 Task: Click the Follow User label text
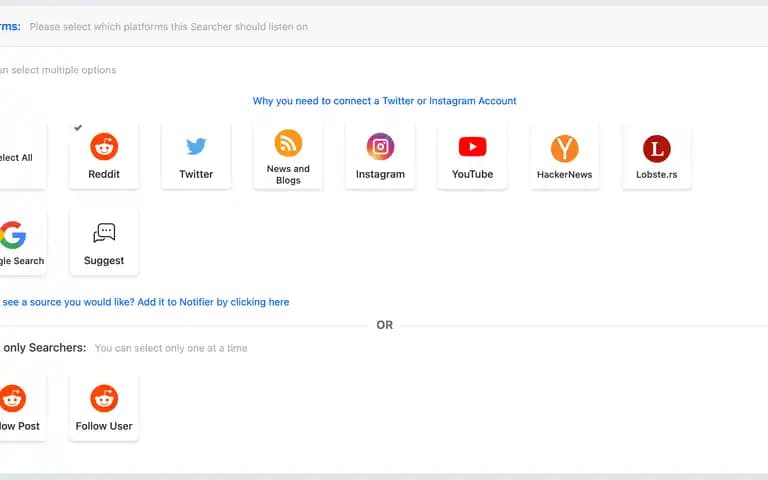point(104,426)
